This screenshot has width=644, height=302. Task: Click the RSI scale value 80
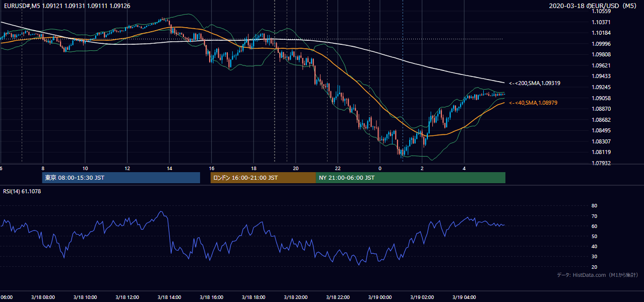tap(594, 206)
